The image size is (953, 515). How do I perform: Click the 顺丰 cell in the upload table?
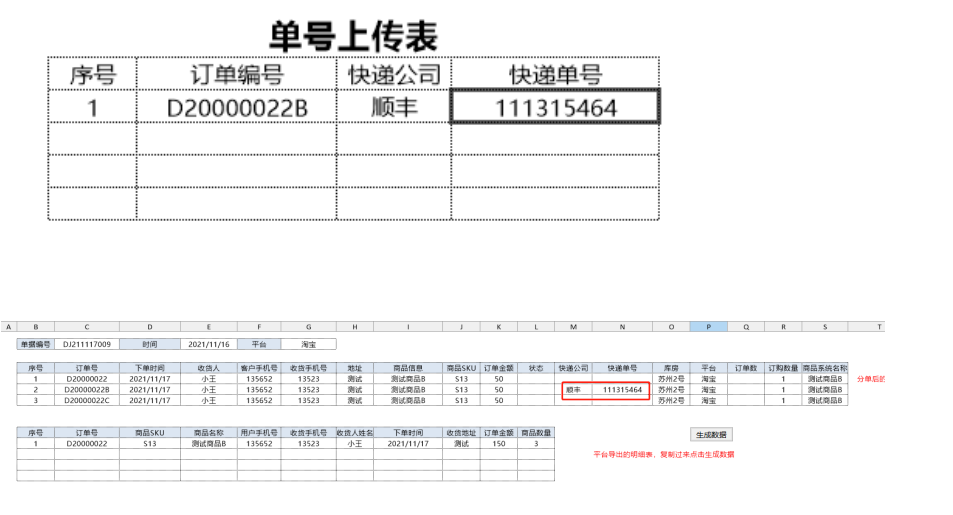393,107
